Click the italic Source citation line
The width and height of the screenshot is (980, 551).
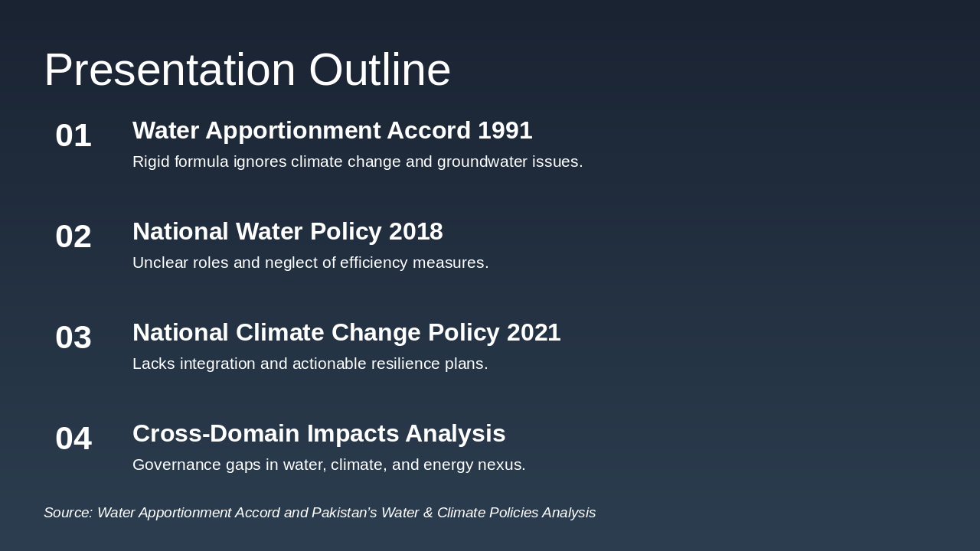319,513
